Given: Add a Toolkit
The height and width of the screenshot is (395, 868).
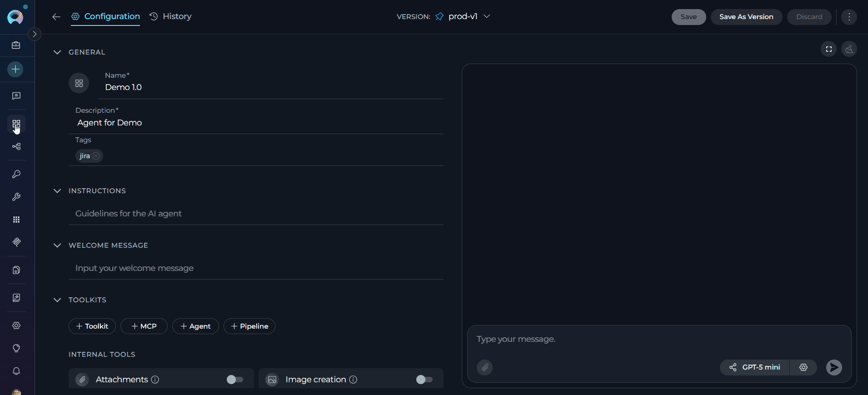Looking at the screenshot, I should (x=92, y=326).
